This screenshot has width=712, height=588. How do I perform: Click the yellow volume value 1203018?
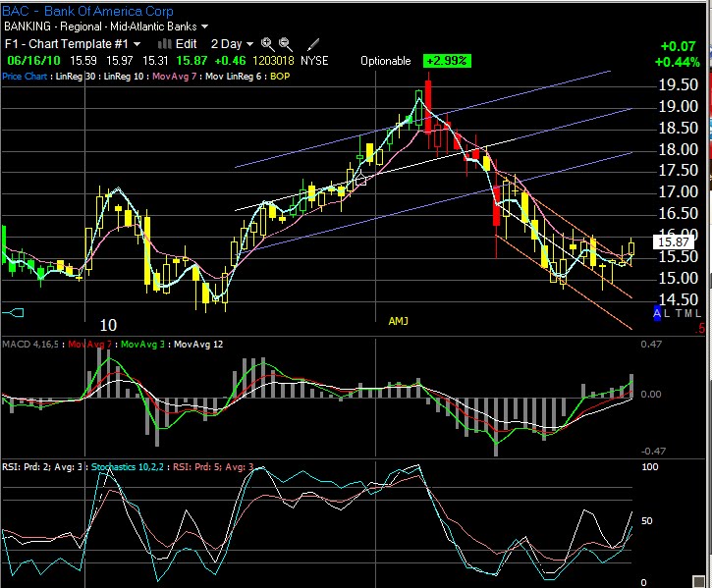point(273,61)
